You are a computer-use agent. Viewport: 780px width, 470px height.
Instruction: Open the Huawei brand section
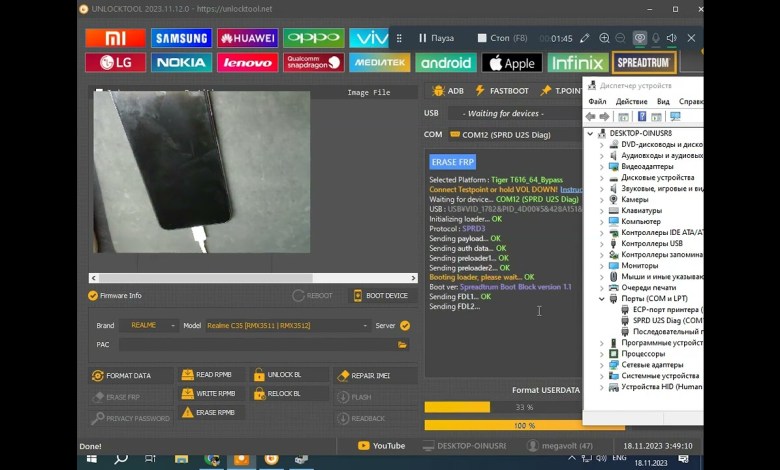point(247,38)
